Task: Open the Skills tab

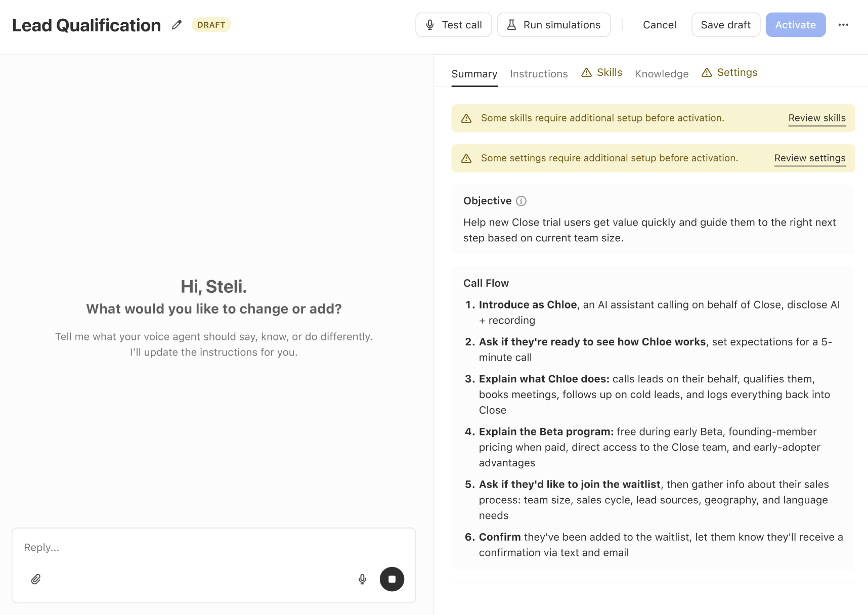Action: [601, 72]
